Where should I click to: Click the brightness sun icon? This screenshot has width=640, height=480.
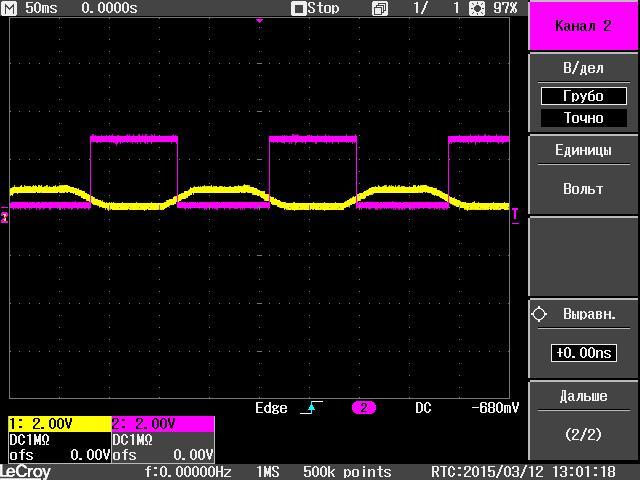(x=476, y=9)
